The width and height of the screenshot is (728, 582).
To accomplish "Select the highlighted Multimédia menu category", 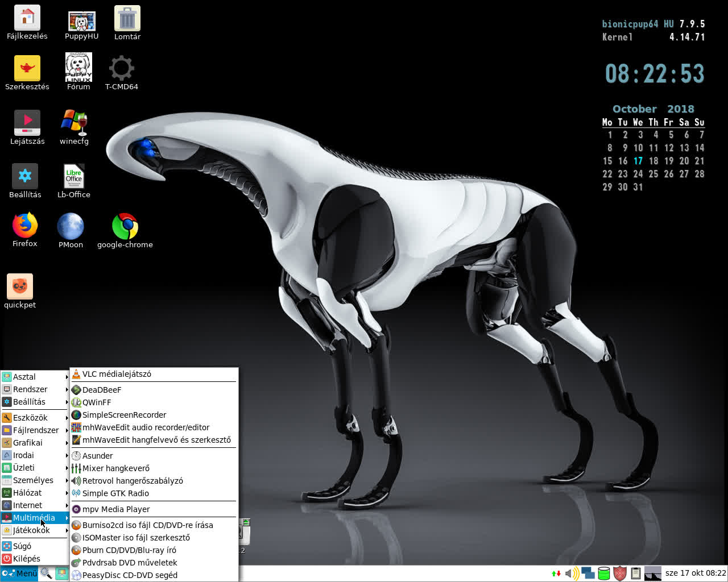I will pyautogui.click(x=35, y=518).
